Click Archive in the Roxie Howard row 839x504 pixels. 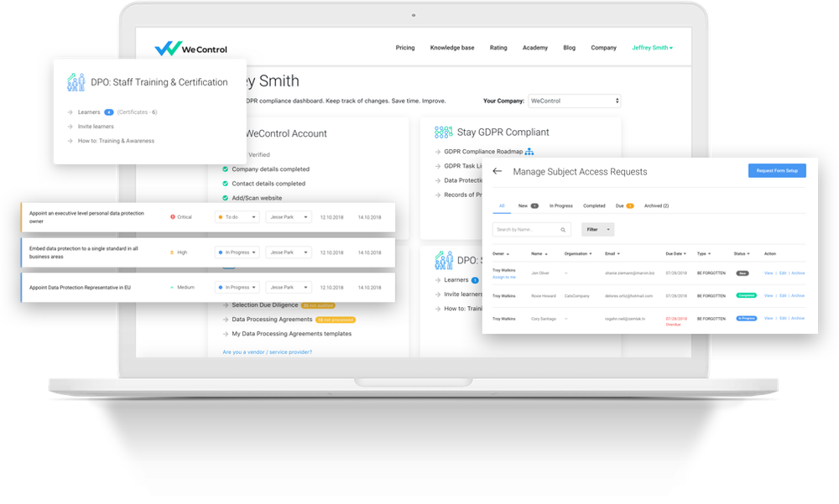(798, 296)
